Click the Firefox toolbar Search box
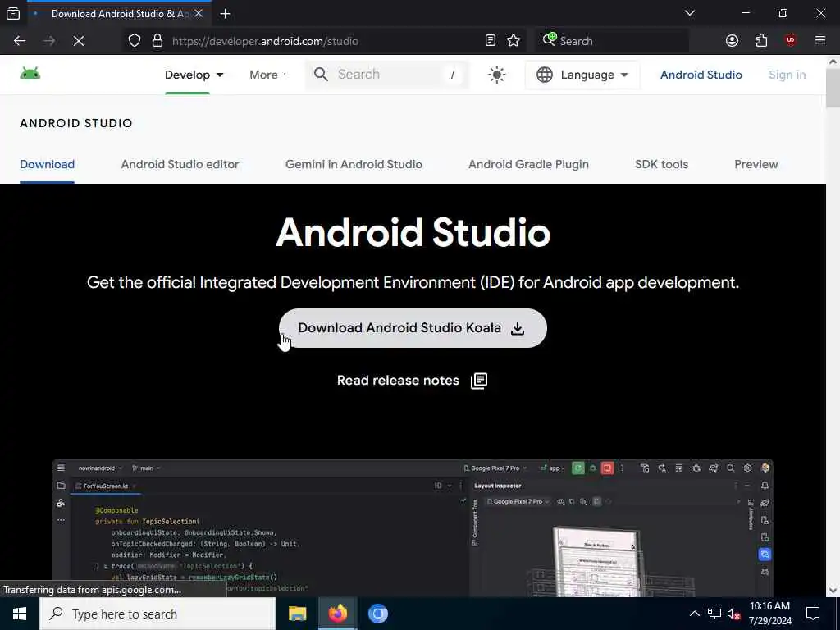The image size is (840, 630). (612, 41)
